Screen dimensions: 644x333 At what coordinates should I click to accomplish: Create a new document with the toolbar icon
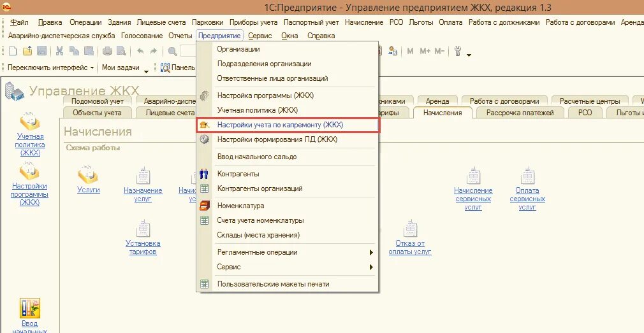point(13,52)
